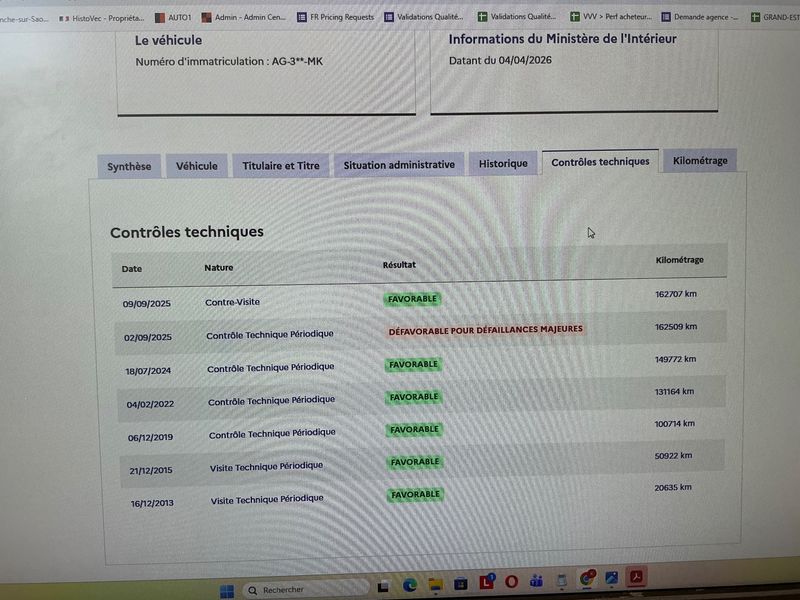Click FAVORABLE badge in the 18/07/2024 row
800x600 pixels.
point(413,364)
